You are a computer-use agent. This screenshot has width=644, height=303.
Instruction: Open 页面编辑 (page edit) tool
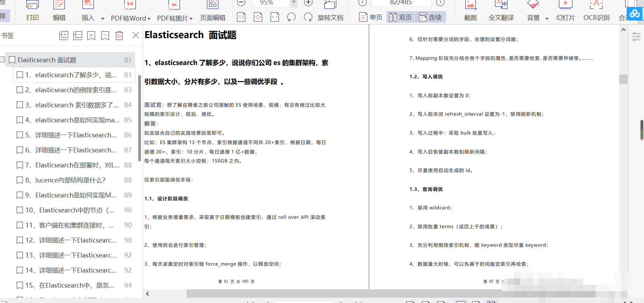213,11
